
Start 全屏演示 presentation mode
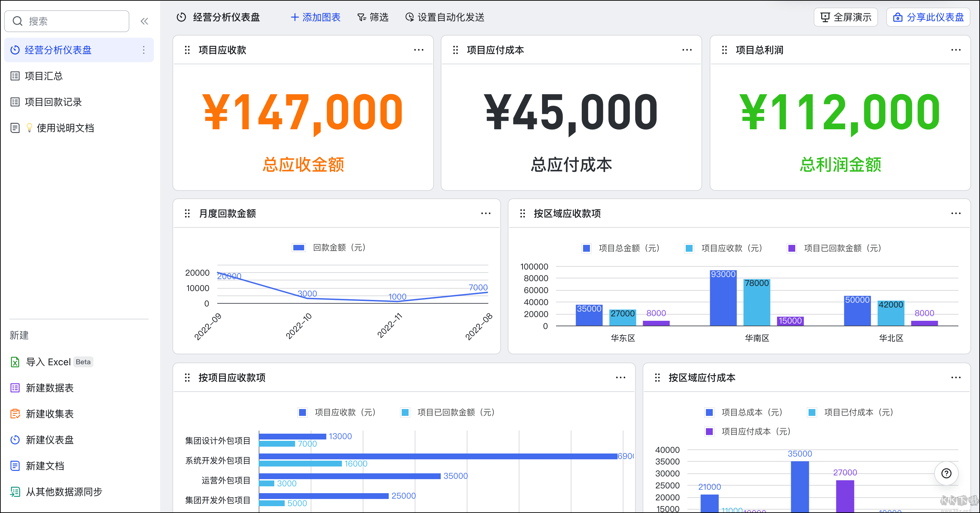[x=845, y=17]
